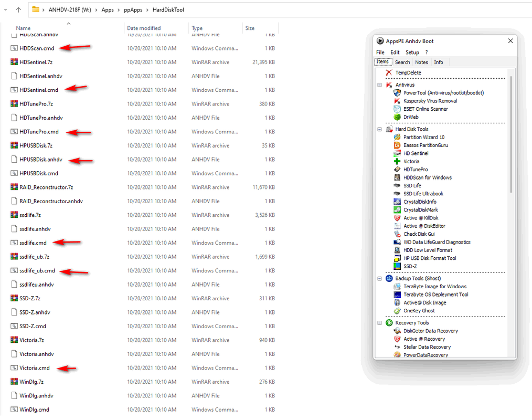Collapse the Recovery Tools group

(380, 323)
